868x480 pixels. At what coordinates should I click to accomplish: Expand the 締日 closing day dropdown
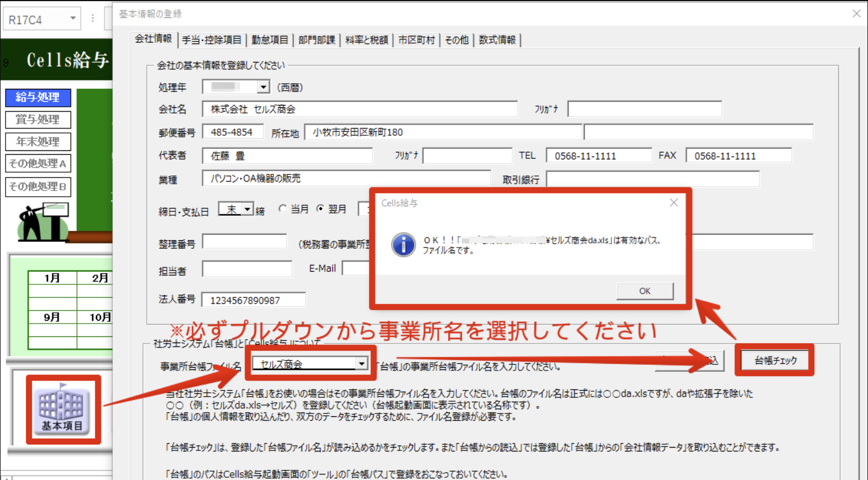click(247, 209)
